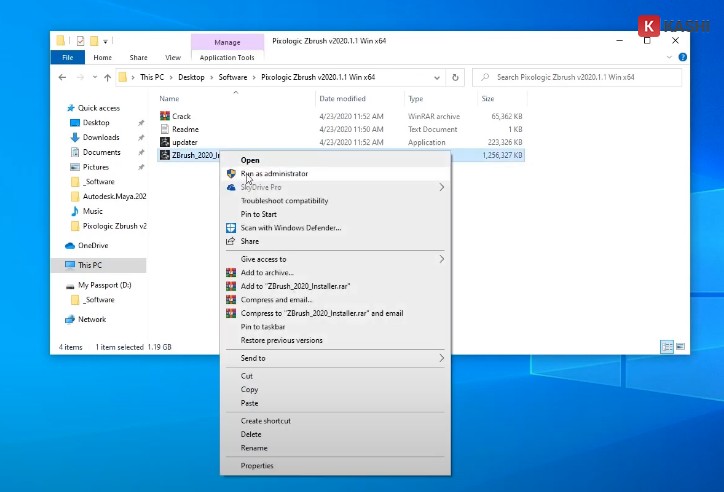This screenshot has height=492, width=724.
Task: Click the Refresh button in address bar
Action: tap(455, 78)
